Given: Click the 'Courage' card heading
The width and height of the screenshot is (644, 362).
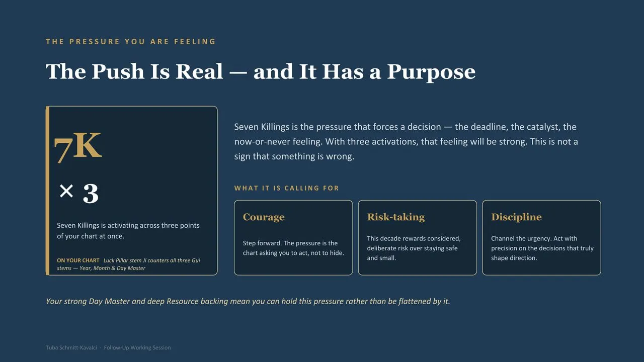Looking at the screenshot, I should point(264,217).
